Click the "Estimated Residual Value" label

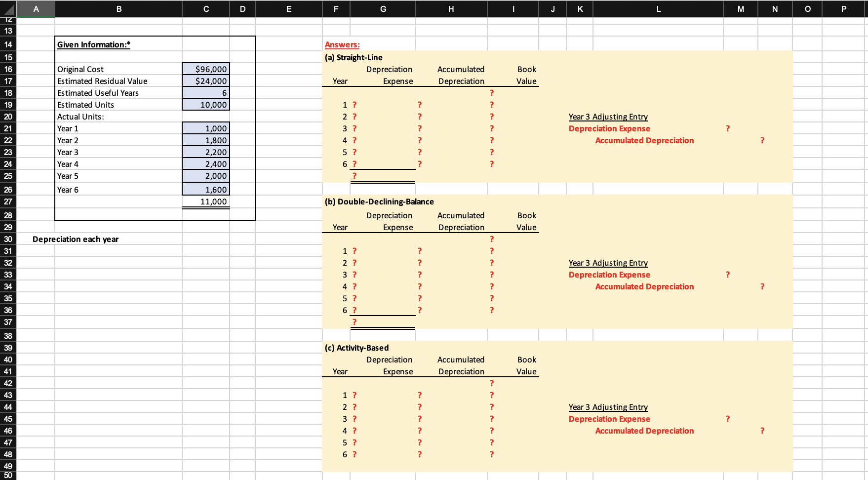coord(102,81)
